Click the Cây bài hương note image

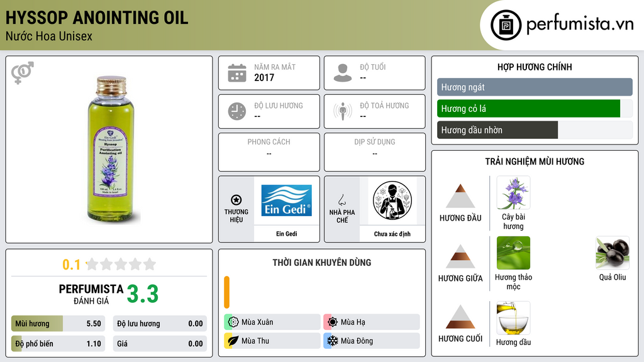(x=513, y=193)
